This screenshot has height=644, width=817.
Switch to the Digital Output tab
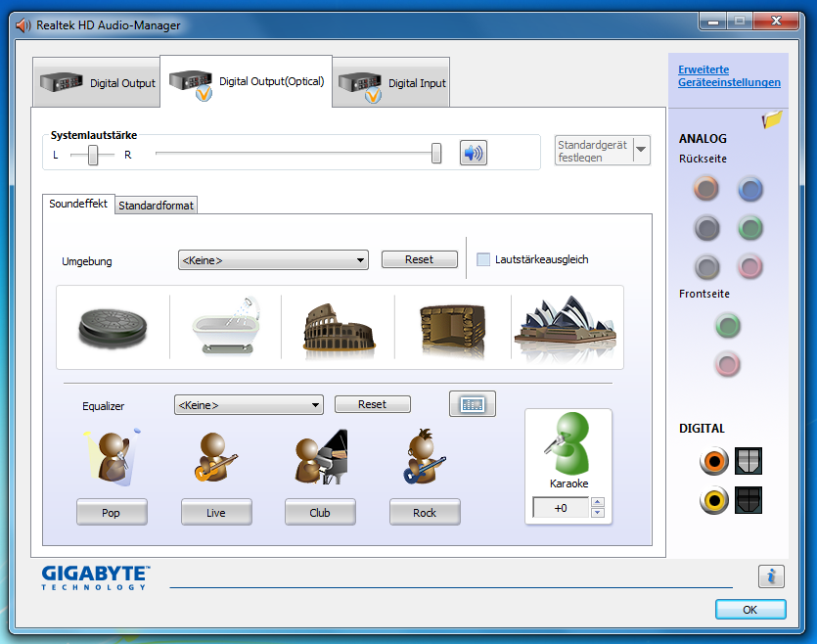pos(97,83)
